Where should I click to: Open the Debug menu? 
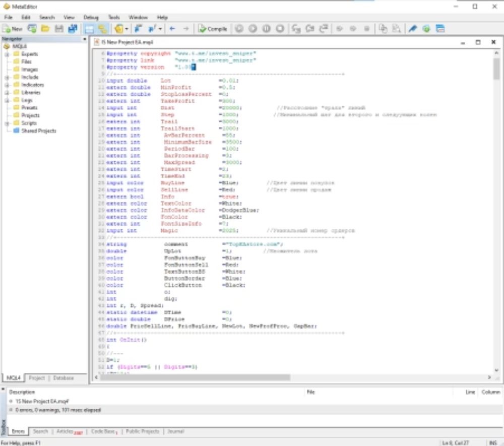pyautogui.click(x=91, y=17)
